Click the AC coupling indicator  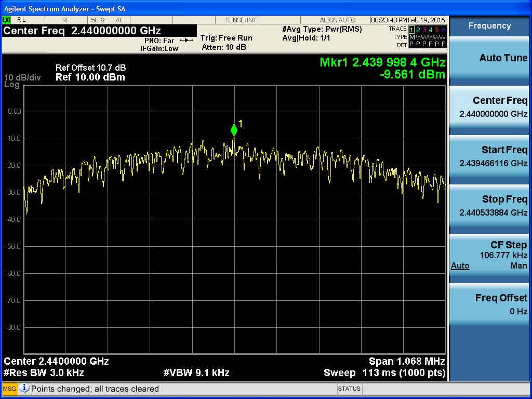coord(119,20)
